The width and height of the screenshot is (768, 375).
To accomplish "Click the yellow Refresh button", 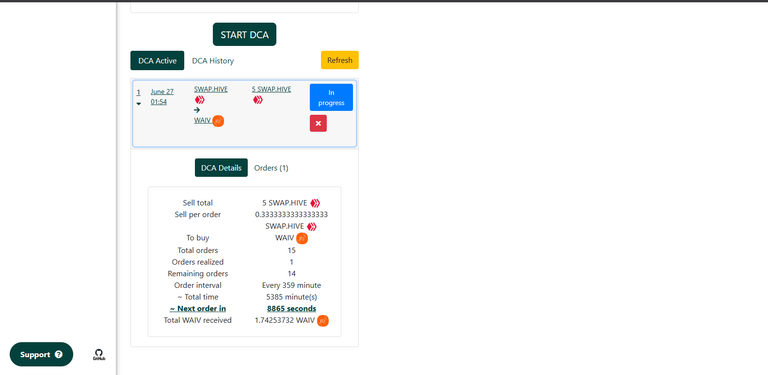I will click(339, 60).
